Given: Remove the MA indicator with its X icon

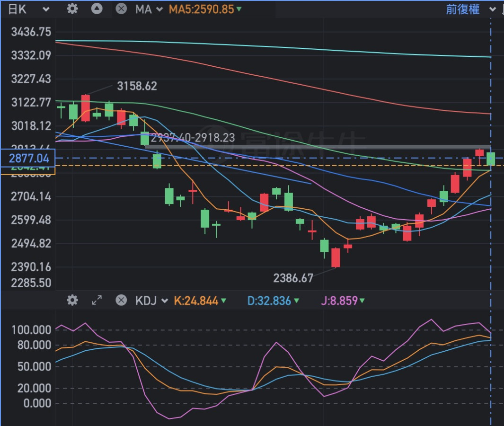Looking at the screenshot, I should [121, 9].
